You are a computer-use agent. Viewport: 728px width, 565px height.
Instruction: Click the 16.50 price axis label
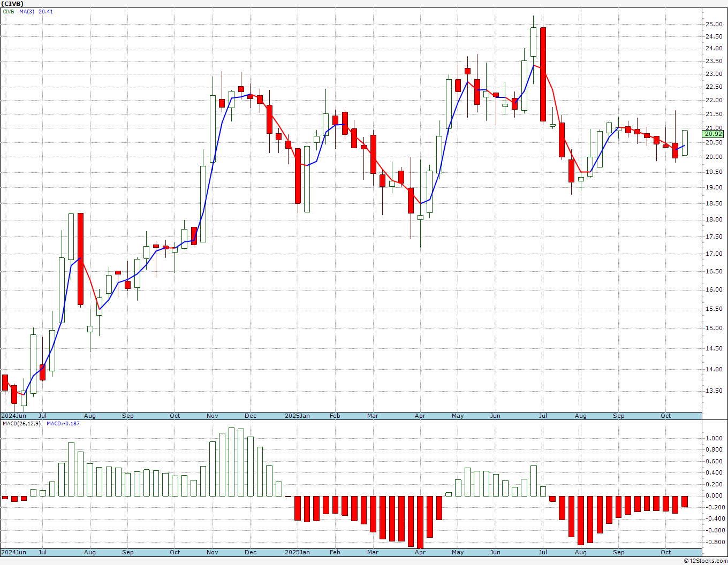click(x=714, y=271)
